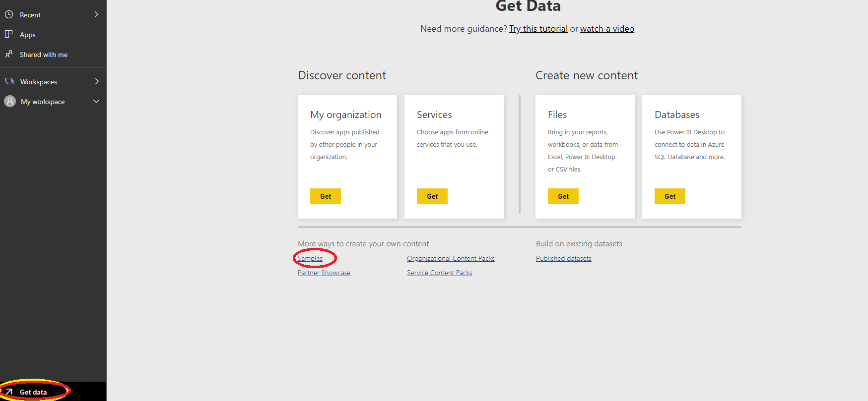The image size is (868, 401).
Task: Click the My workspace avatar icon
Action: [10, 101]
